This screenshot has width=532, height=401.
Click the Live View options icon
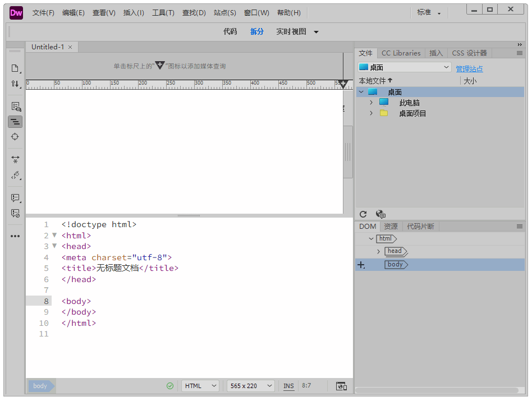pyautogui.click(x=15, y=107)
